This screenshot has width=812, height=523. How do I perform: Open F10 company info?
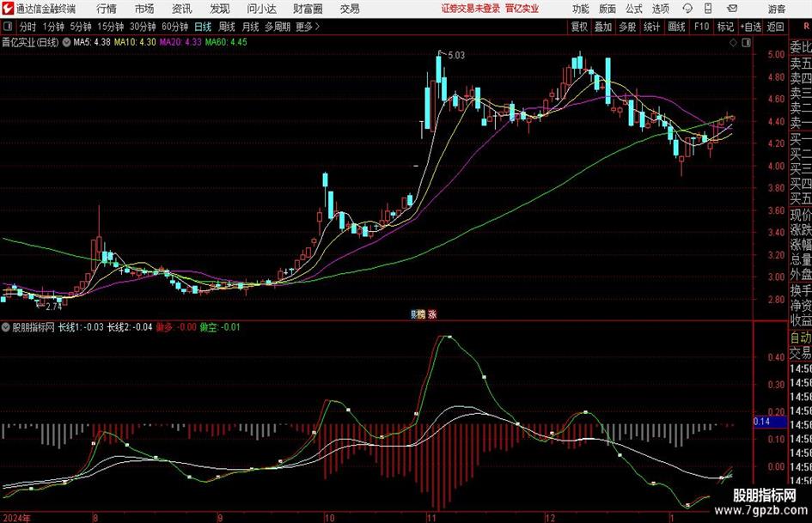click(x=701, y=27)
